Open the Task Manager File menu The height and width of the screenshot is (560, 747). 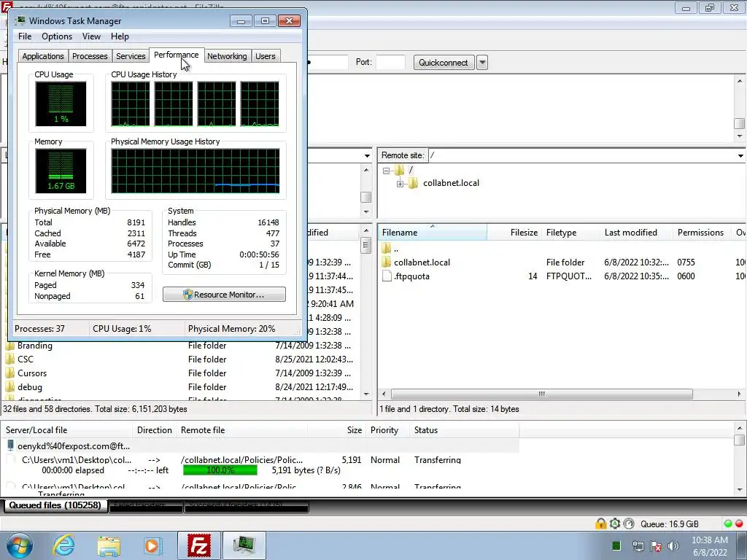[25, 36]
